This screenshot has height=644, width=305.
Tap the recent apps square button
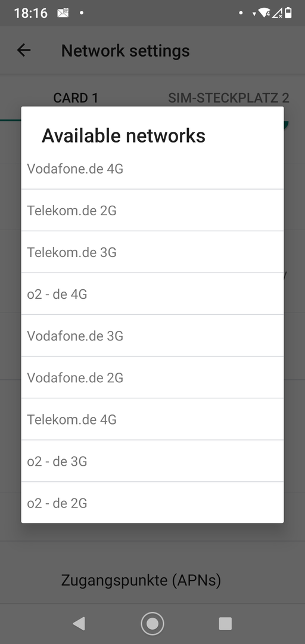[225, 624]
